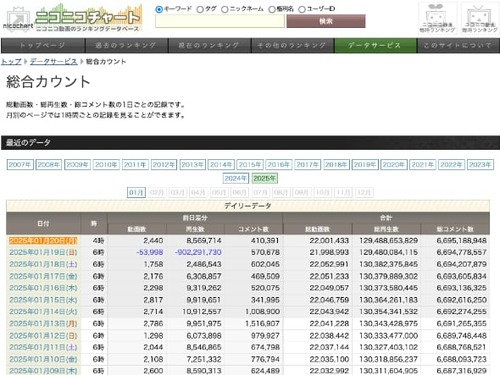
Task: Click the search keyword input field
Action: pyautogui.click(x=220, y=21)
